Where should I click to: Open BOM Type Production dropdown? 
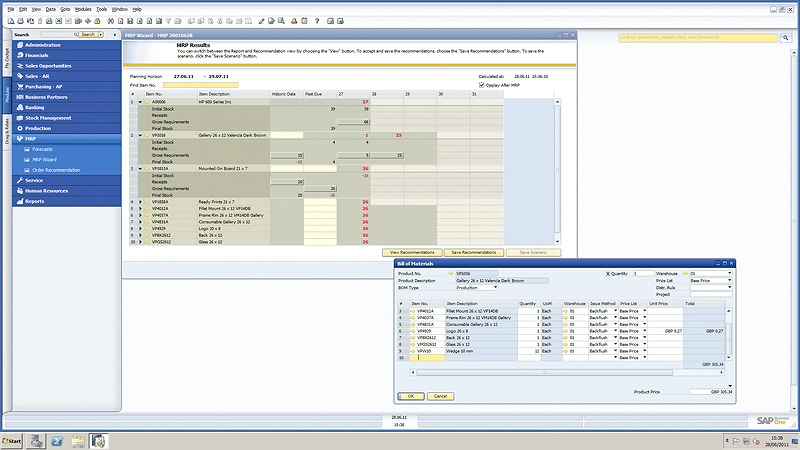495,288
